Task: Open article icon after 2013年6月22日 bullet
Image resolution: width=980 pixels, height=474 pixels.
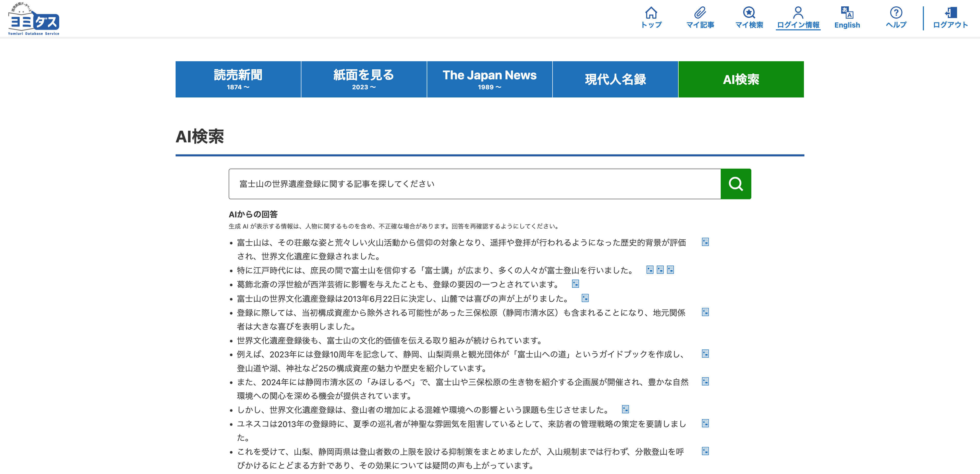Action: tap(585, 298)
